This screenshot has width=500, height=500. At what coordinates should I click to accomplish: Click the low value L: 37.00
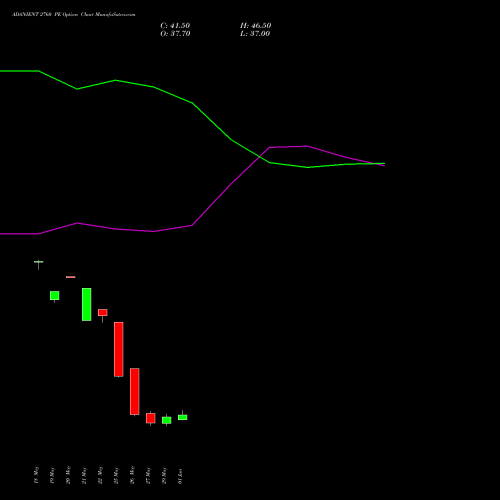coord(255,34)
